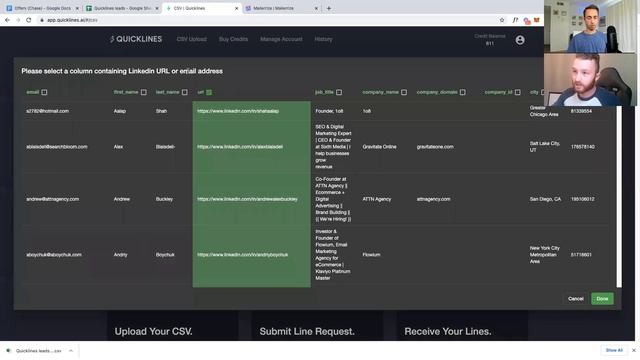Click the Done button
This screenshot has width=640, height=360.
click(x=602, y=299)
